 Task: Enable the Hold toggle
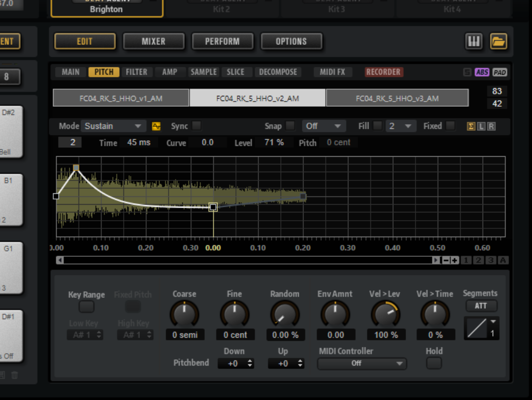434,363
